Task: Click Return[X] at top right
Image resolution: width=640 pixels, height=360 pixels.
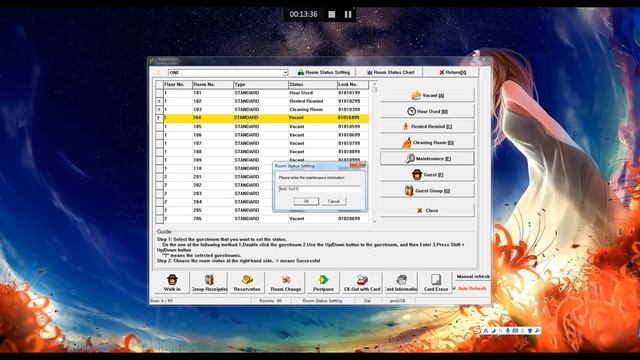Action: pos(452,72)
